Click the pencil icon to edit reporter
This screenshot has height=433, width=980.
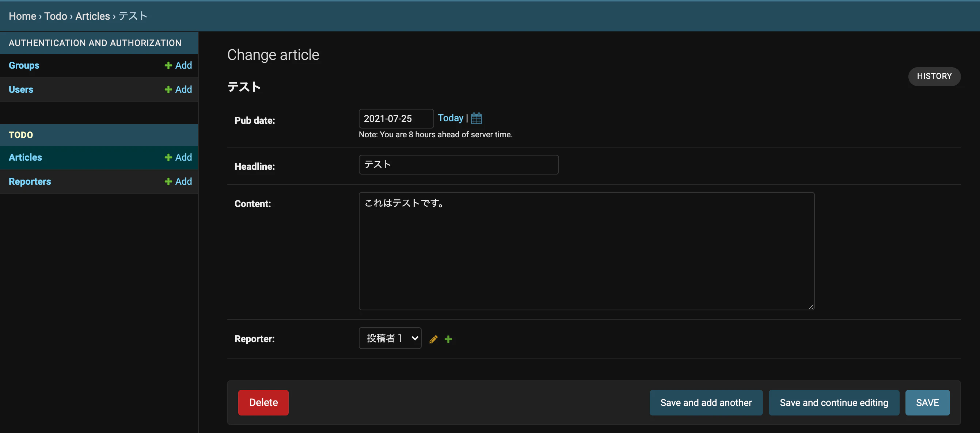pyautogui.click(x=433, y=339)
